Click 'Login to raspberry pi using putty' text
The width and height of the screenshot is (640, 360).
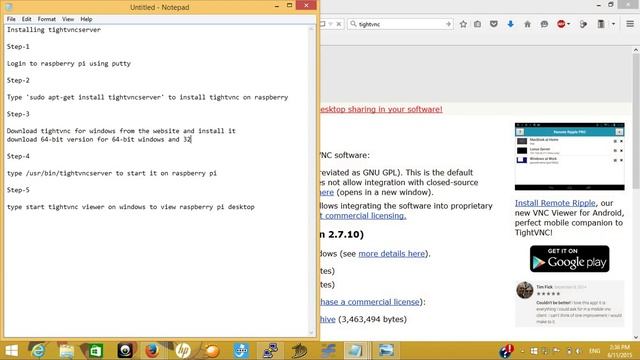[69, 64]
